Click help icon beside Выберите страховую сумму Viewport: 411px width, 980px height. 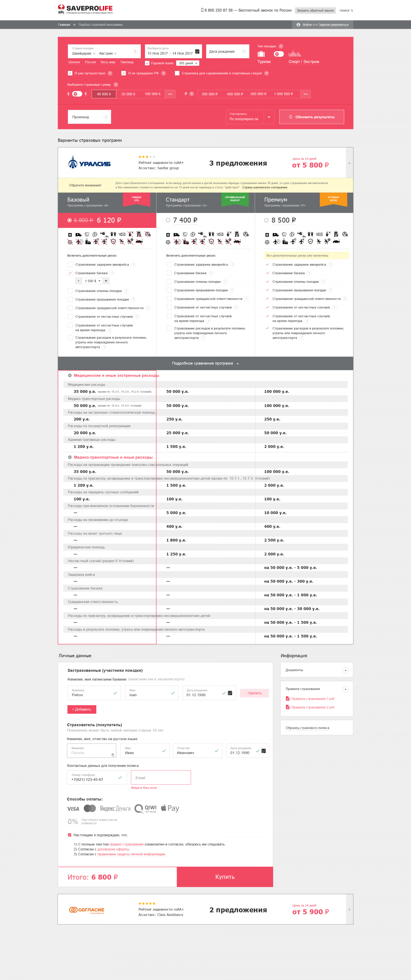pyautogui.click(x=115, y=84)
